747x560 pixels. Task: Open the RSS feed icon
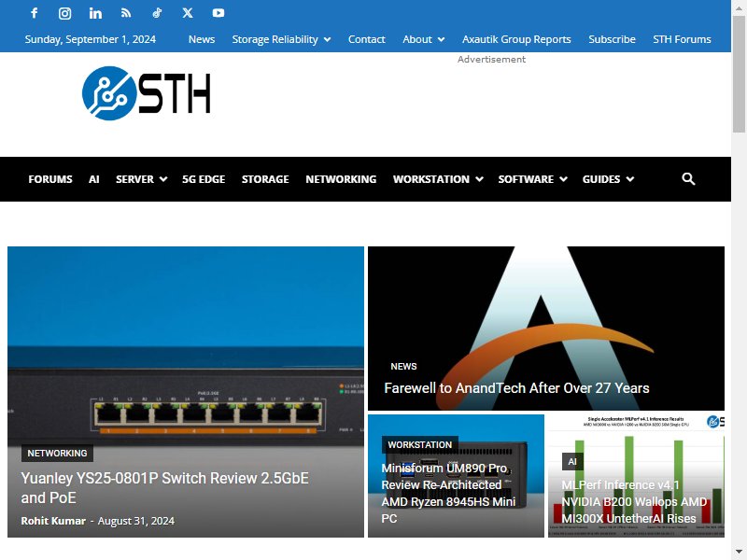[126, 13]
